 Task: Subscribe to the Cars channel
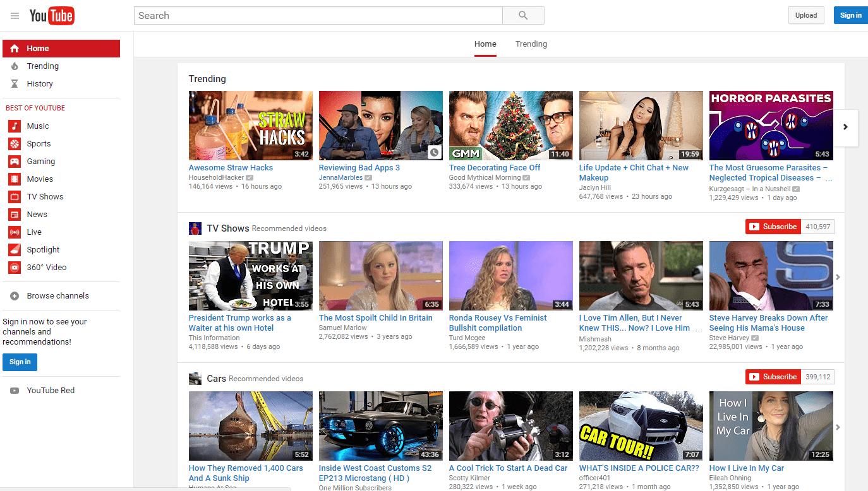(773, 377)
